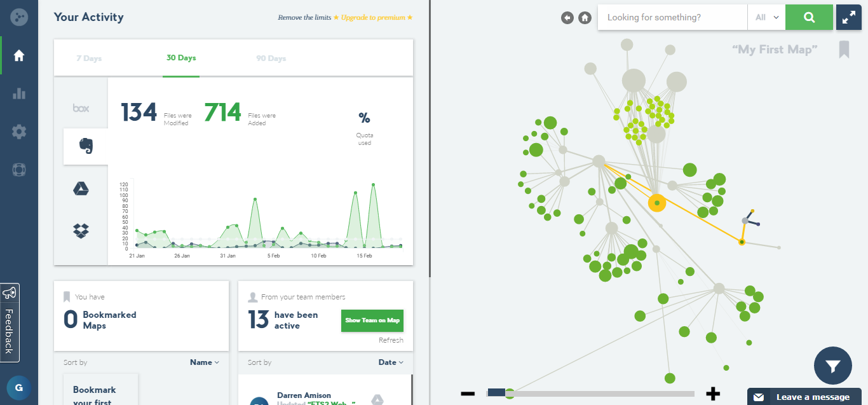868x405 pixels.
Task: Click the Your Activity heading
Action: pos(88,17)
